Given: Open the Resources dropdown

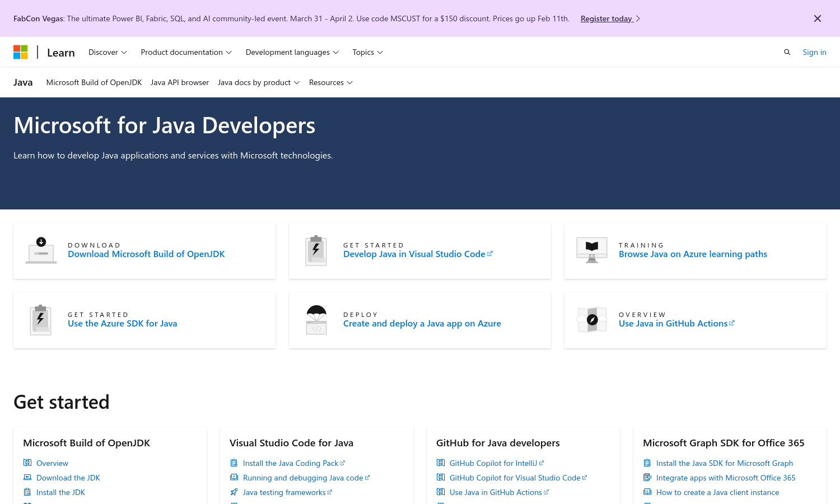Looking at the screenshot, I should click(x=330, y=82).
